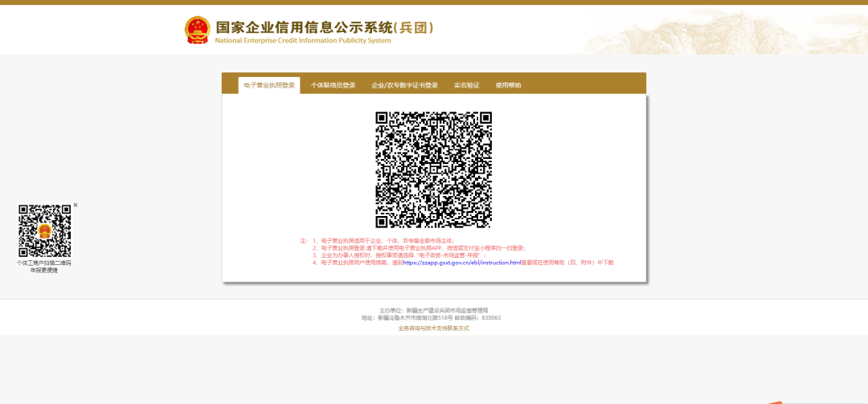This screenshot has height=404, width=868.
Task: Click note 3 about 电子政务-市场监管-年报
Action: [x=399, y=255]
